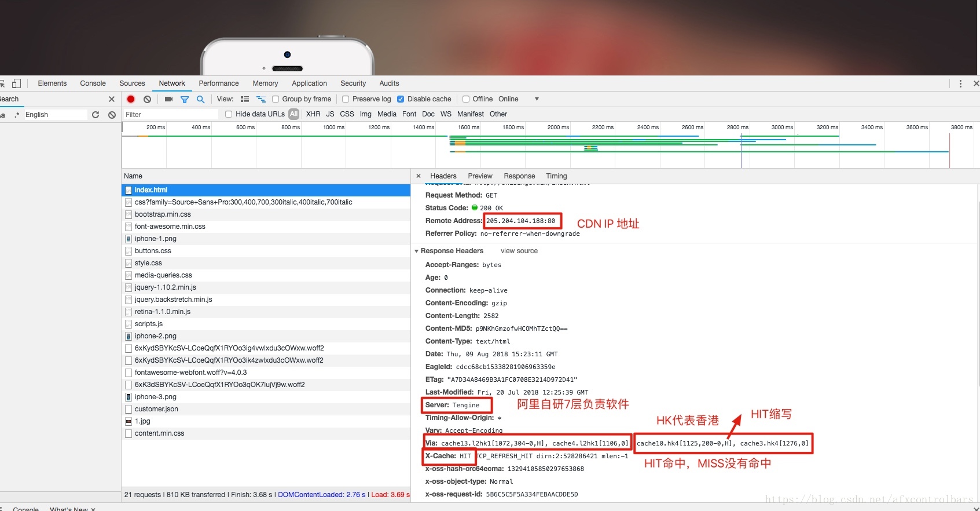Check Hide data URLs option
Viewport: 980px width, 511px height.
coord(229,114)
